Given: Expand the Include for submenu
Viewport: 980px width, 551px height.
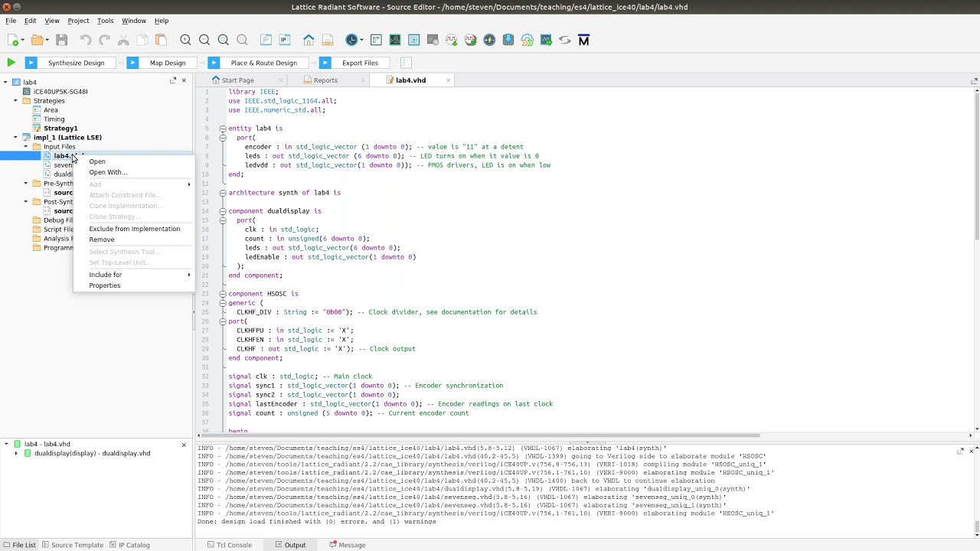Looking at the screenshot, I should click(134, 275).
